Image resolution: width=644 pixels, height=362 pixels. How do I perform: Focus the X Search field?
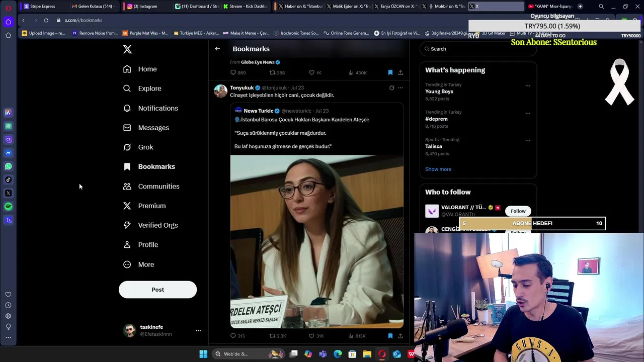[x=478, y=49]
